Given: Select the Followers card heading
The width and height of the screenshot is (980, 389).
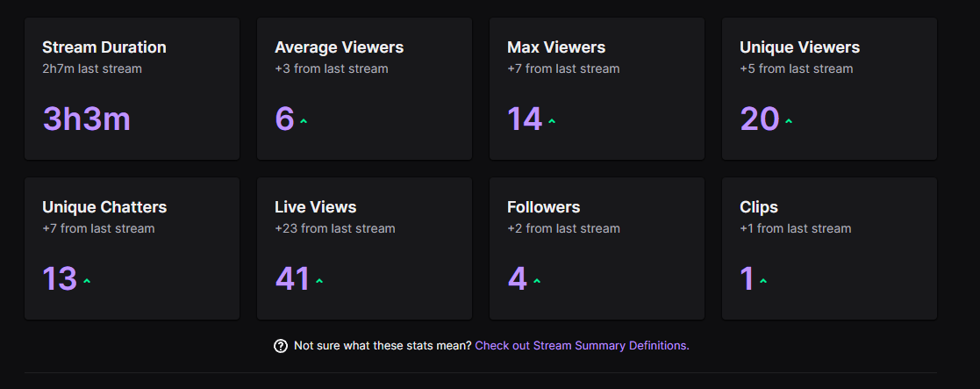Looking at the screenshot, I should coord(544,207).
